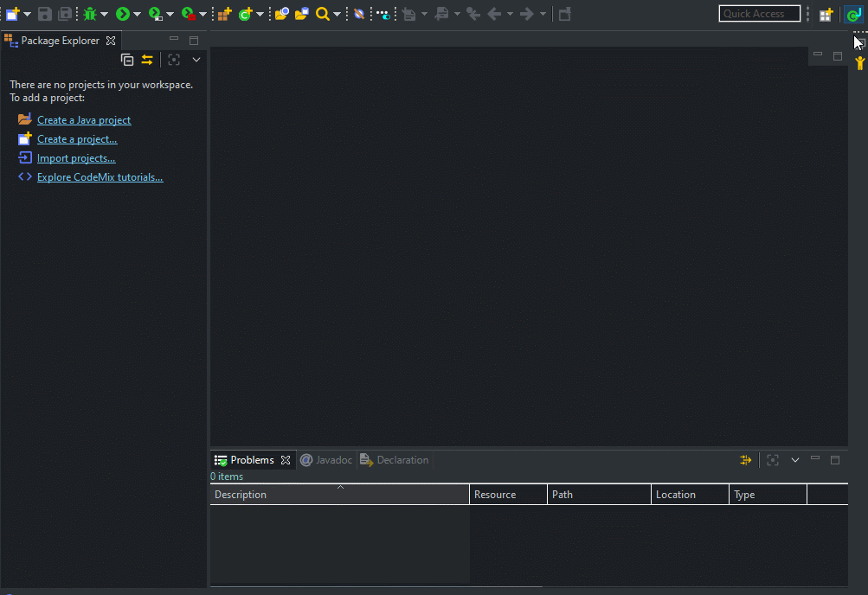The width and height of the screenshot is (868, 595).
Task: Click the New Java Class icon
Action: [245, 14]
